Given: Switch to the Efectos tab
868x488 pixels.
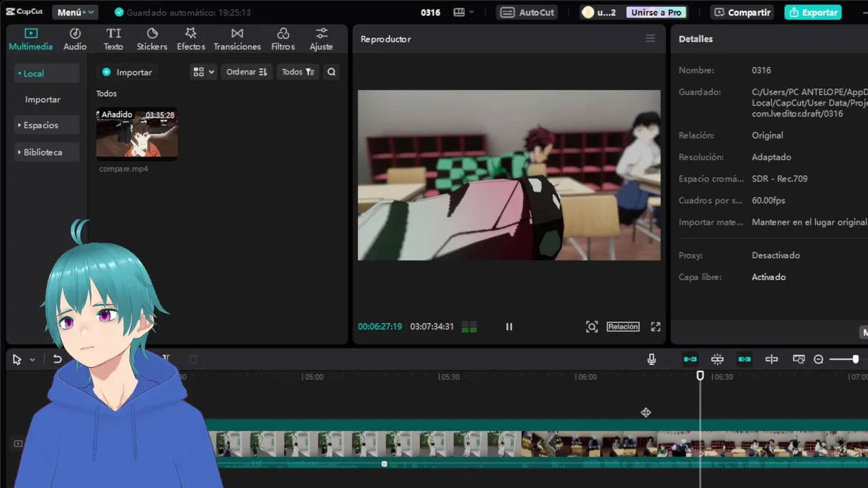Looking at the screenshot, I should point(191,39).
